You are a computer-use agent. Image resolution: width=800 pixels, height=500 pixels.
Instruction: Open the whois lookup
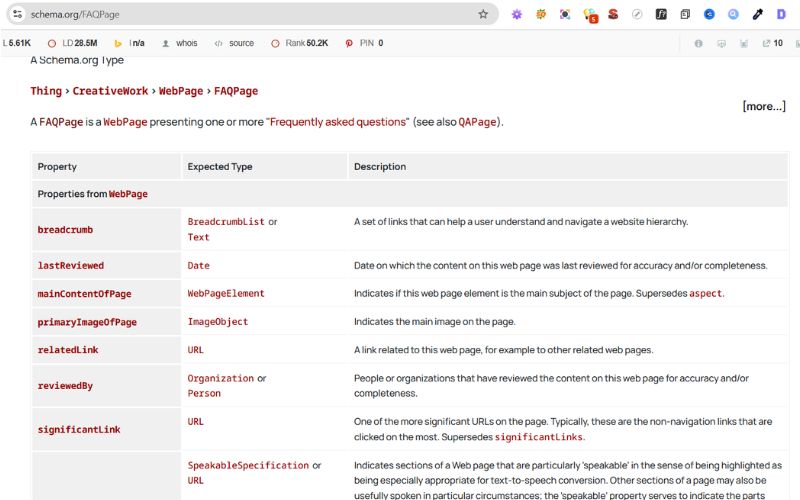click(x=180, y=43)
